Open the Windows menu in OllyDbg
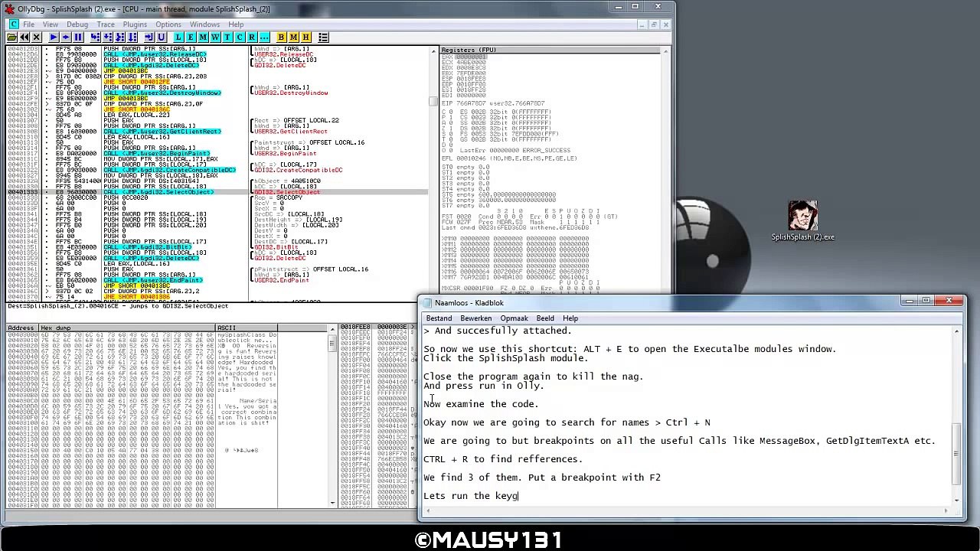The height and width of the screenshot is (551, 980). click(x=204, y=24)
